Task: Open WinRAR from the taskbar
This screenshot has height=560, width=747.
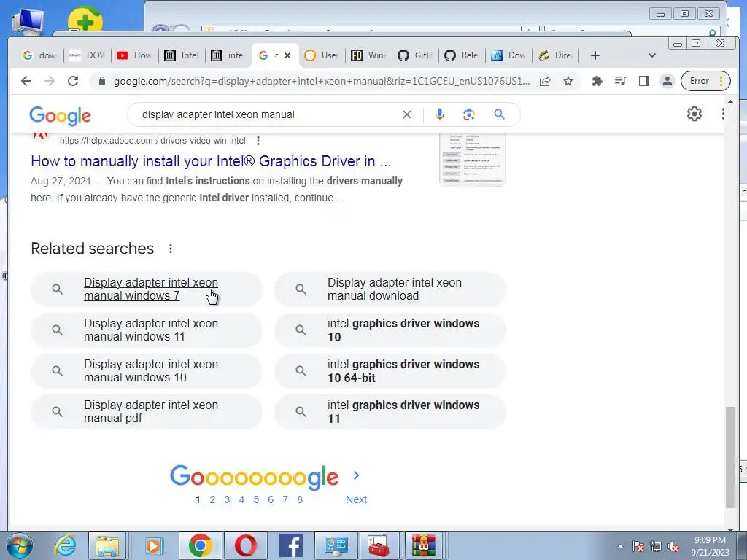Action: point(424,545)
